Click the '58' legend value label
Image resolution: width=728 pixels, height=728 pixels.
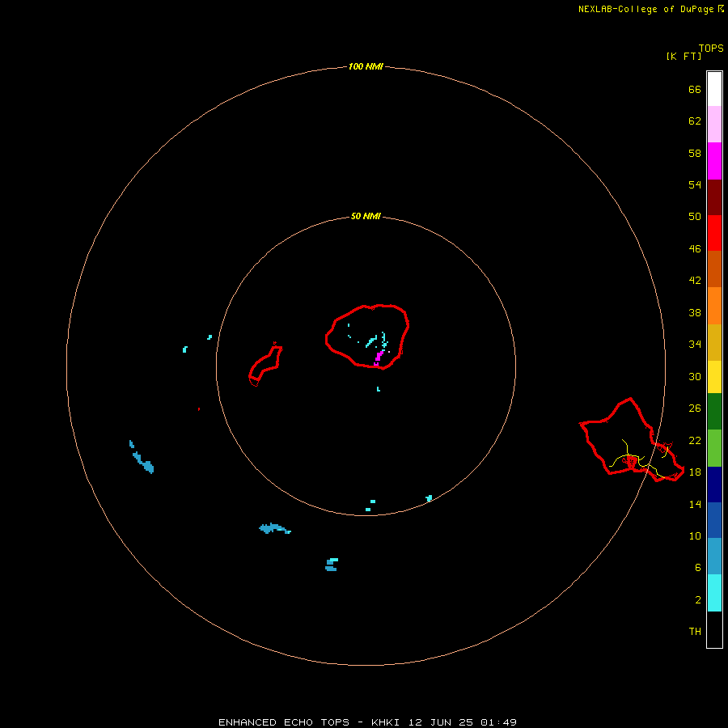695,153
